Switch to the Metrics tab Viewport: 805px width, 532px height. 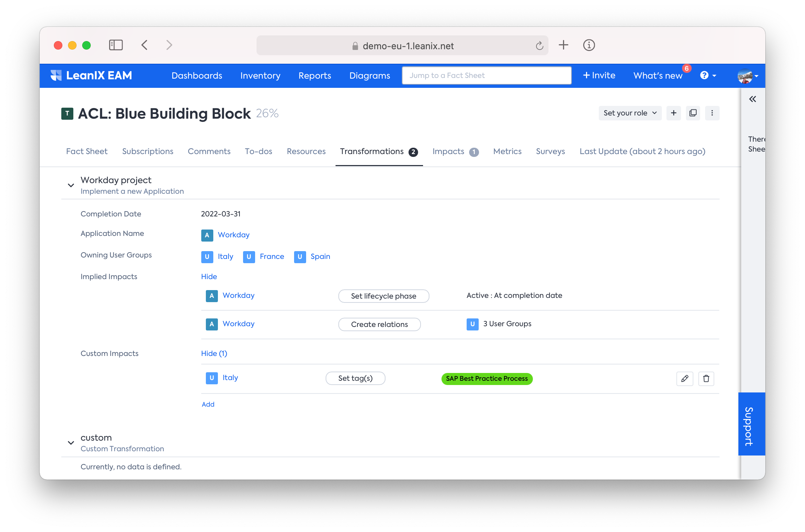[x=507, y=151]
